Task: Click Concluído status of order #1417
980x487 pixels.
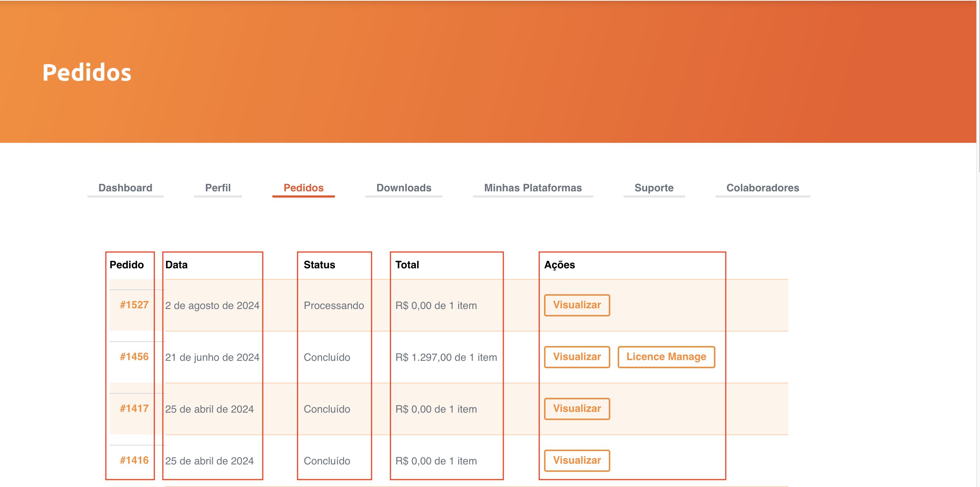Action: 327,409
